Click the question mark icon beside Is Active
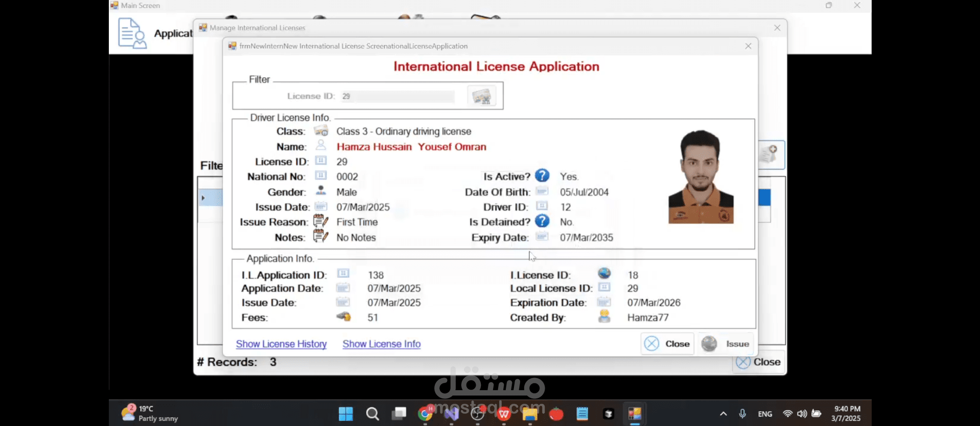 tap(542, 175)
